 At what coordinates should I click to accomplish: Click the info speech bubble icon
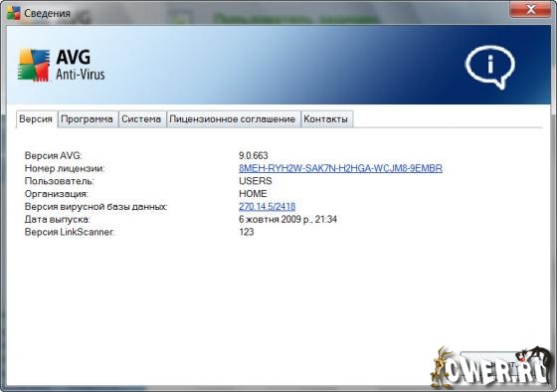pyautogui.click(x=490, y=67)
